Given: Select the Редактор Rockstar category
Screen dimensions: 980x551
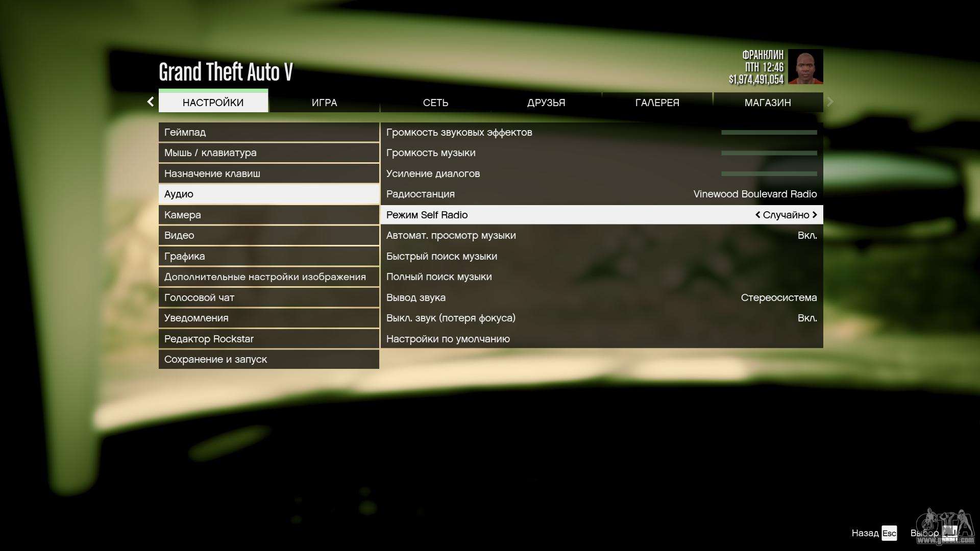Looking at the screenshot, I should point(269,339).
